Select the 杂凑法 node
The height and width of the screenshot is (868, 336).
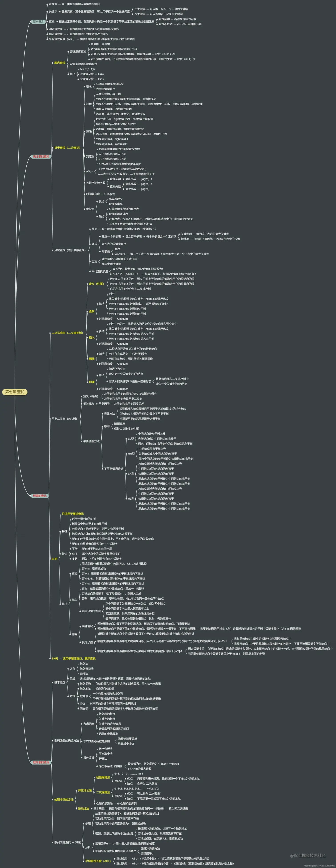[x=84, y=674]
